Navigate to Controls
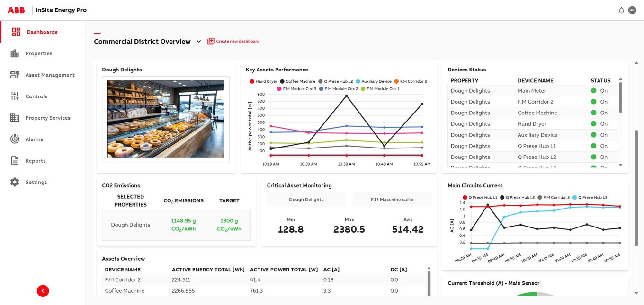 [x=36, y=96]
